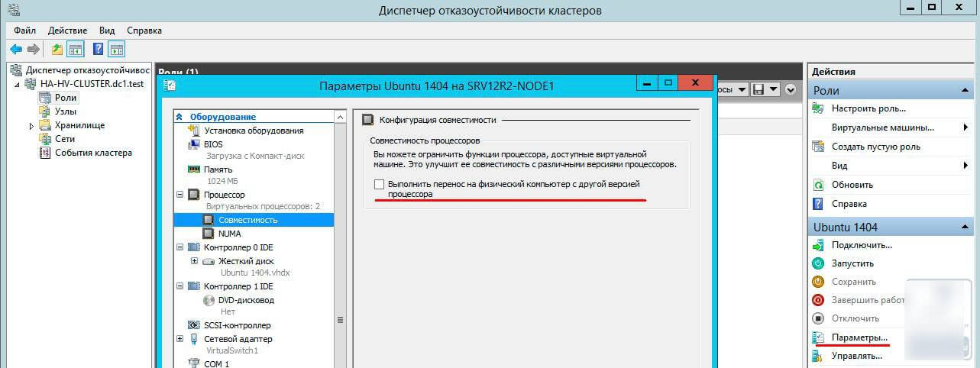This screenshot has width=980, height=368.
Task: Toggle the console tree pane toolbar icon
Action: [76, 50]
